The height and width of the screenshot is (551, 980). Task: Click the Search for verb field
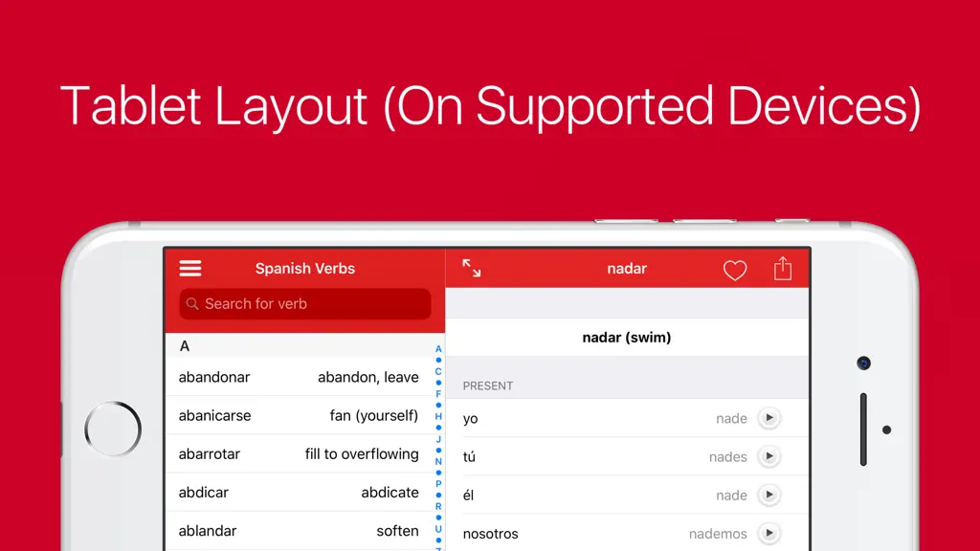click(x=305, y=303)
